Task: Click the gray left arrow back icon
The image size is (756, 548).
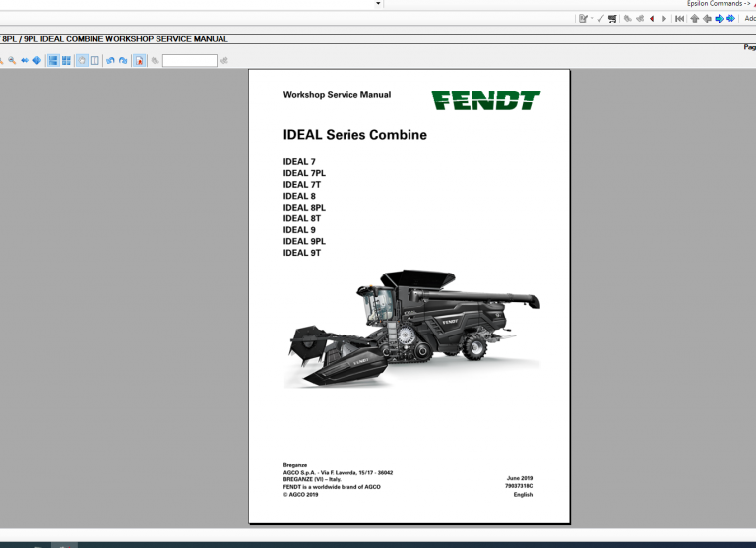Action: pos(707,19)
